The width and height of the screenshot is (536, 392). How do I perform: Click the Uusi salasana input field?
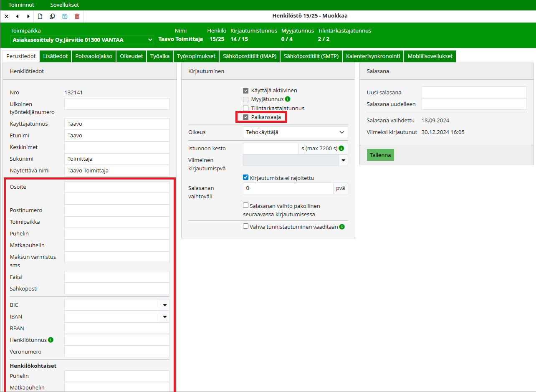474,92
